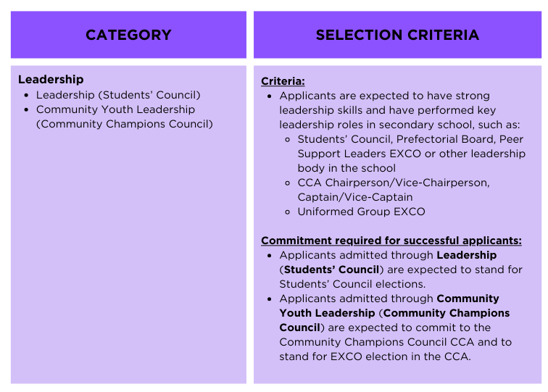This screenshot has height=392, width=548.
Task: Click bold Leadership in commitment section
Action: click(x=467, y=255)
